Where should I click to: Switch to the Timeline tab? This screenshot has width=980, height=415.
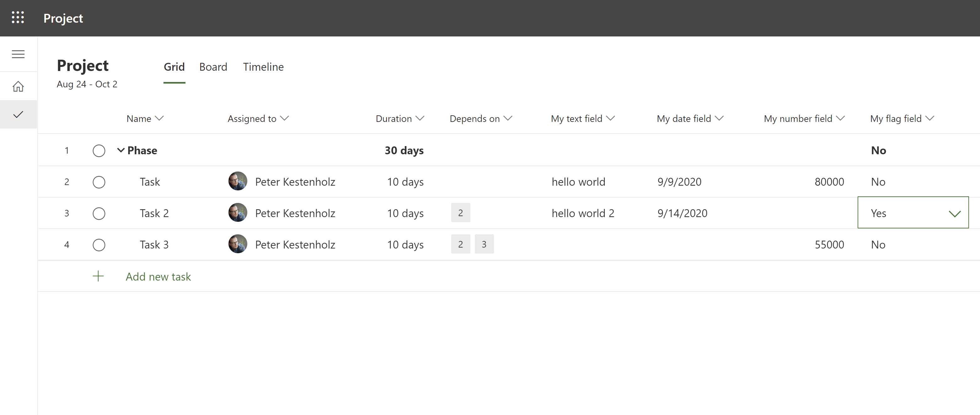[263, 67]
